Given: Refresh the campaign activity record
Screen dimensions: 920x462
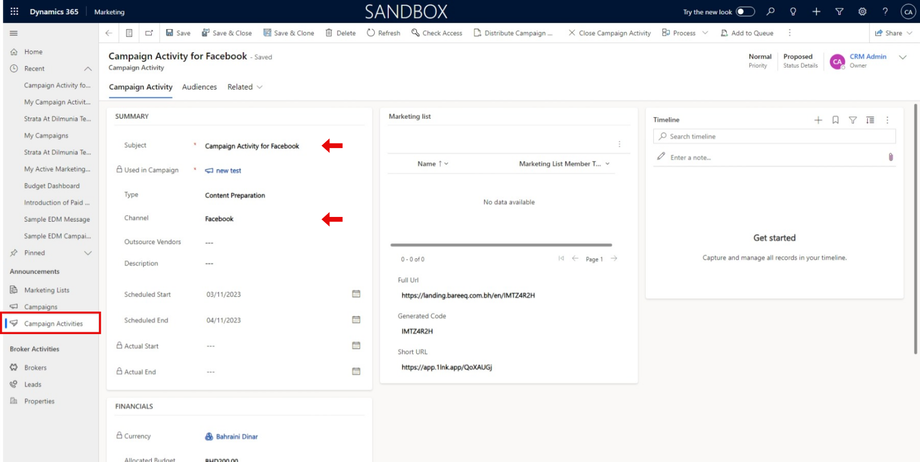Looking at the screenshot, I should [383, 33].
